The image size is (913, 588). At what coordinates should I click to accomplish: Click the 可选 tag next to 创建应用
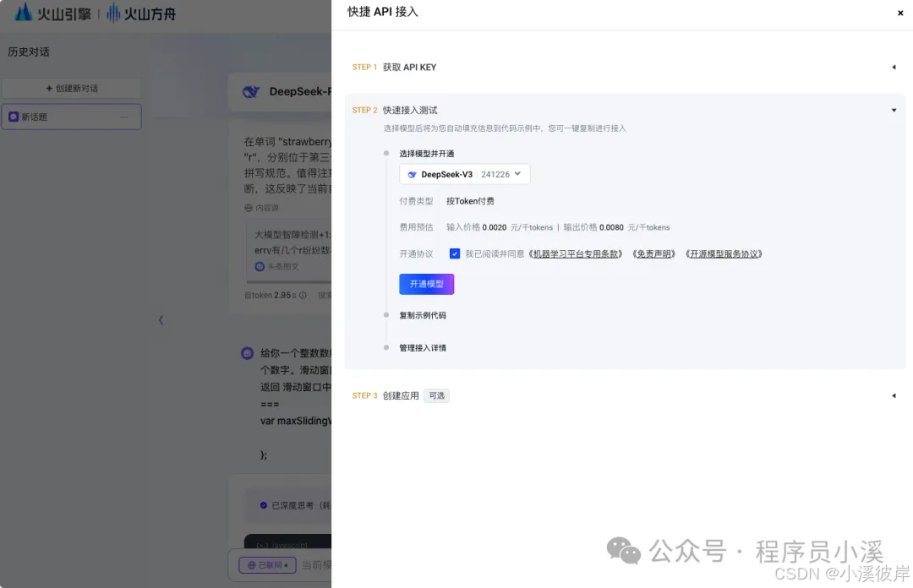point(436,396)
